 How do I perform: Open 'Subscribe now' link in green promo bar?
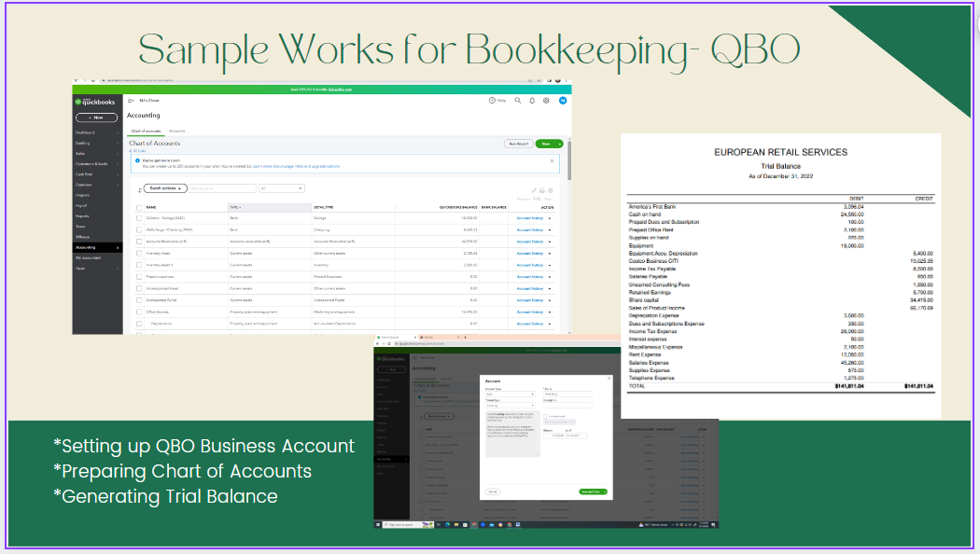pos(340,90)
